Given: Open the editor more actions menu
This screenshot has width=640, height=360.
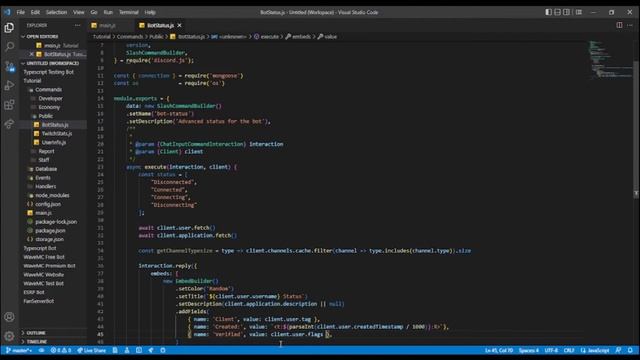Looking at the screenshot, I should point(630,25).
